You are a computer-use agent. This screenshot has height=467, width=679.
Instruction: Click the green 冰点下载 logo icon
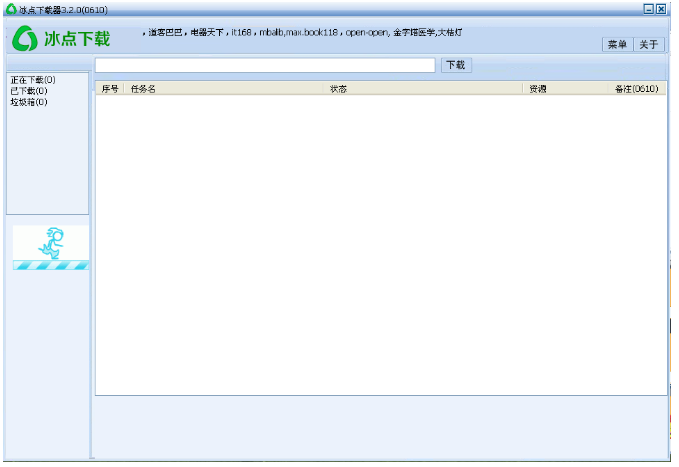pos(25,39)
